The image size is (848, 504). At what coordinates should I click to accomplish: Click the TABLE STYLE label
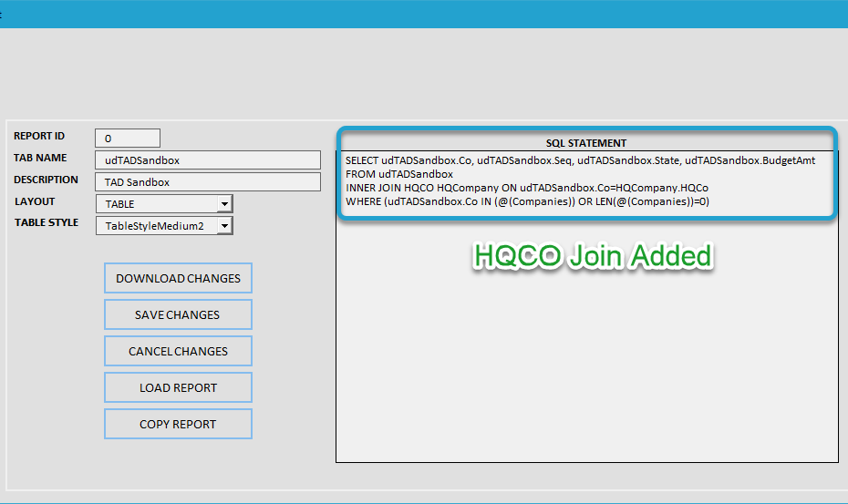[x=47, y=222]
